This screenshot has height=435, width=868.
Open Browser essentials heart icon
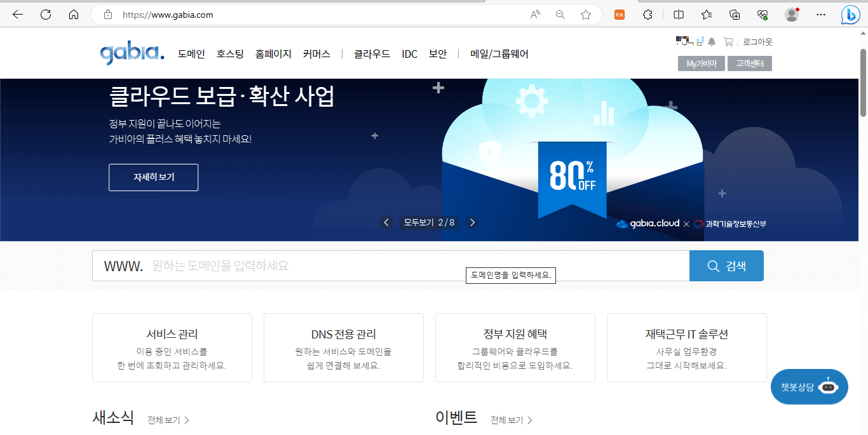pyautogui.click(x=763, y=15)
